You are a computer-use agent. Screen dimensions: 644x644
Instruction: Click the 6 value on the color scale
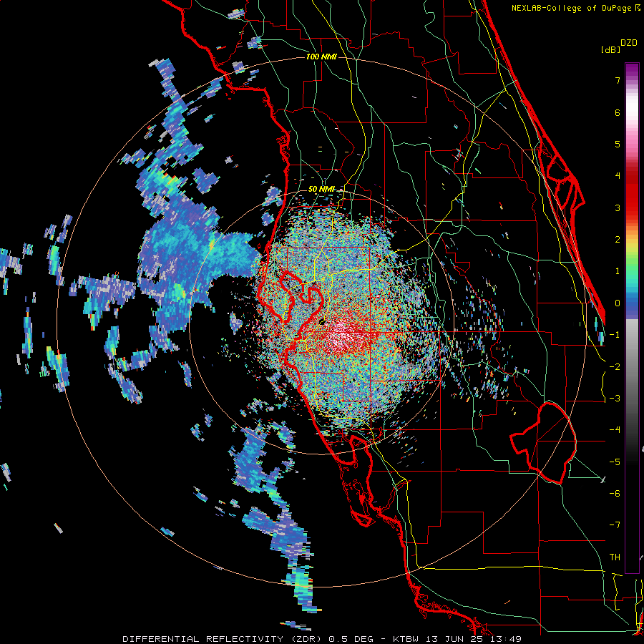(x=618, y=112)
